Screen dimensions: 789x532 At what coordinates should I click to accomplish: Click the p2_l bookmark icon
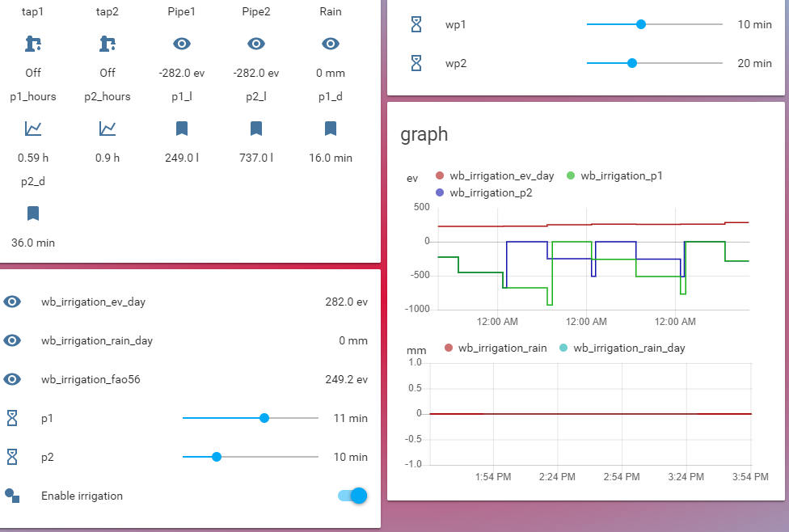pyautogui.click(x=256, y=128)
